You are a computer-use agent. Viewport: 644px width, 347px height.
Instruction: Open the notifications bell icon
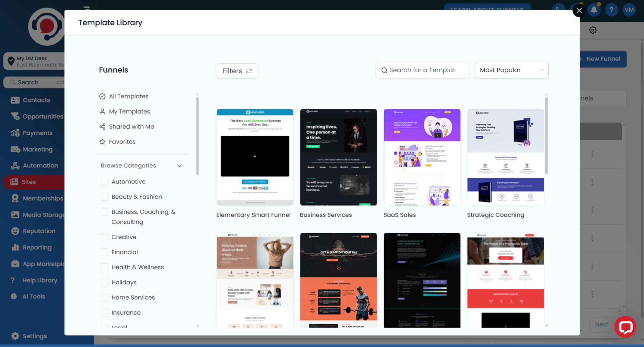point(594,10)
